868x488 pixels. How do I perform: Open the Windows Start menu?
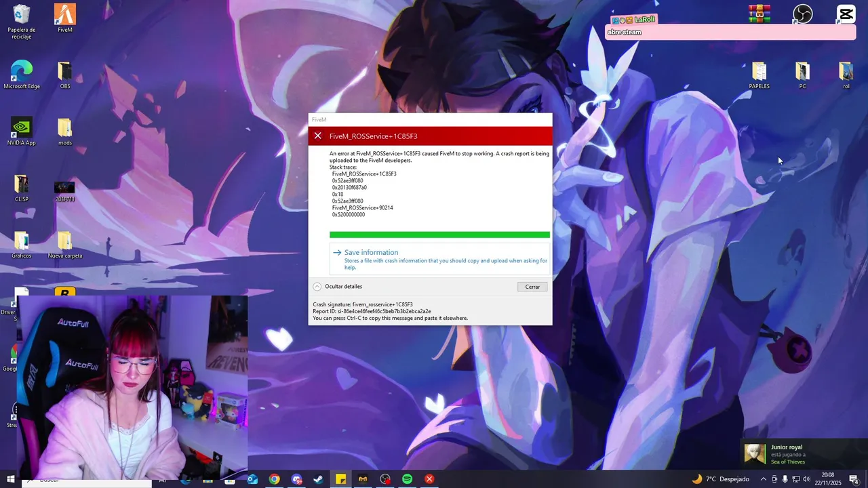tap(10, 479)
